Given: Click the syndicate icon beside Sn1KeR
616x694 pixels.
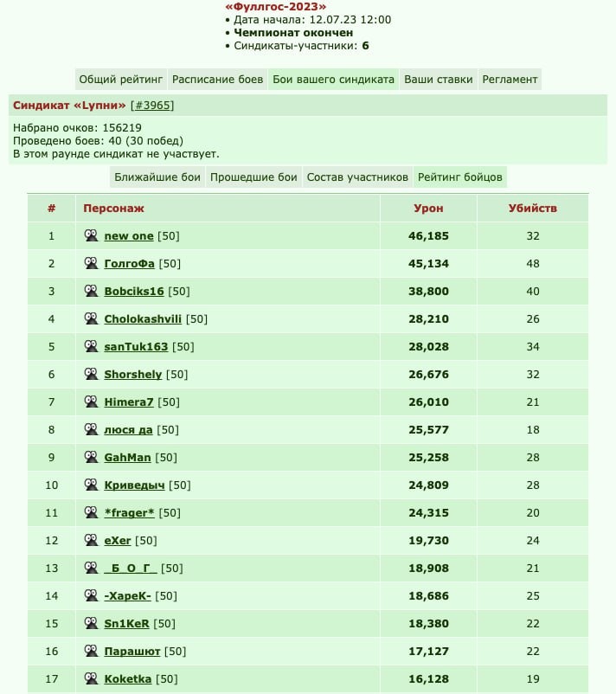Looking at the screenshot, I should [x=91, y=623].
